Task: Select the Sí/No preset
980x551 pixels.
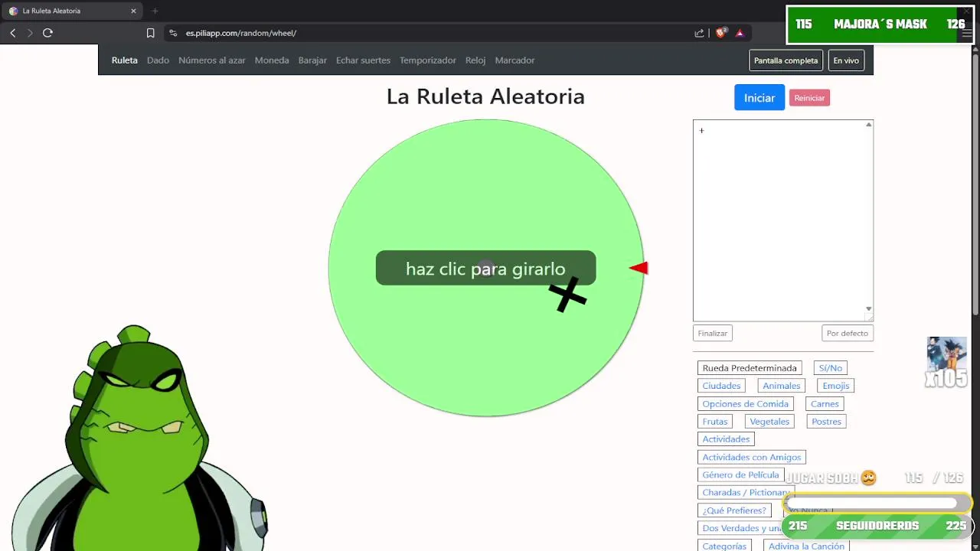Action: point(830,368)
